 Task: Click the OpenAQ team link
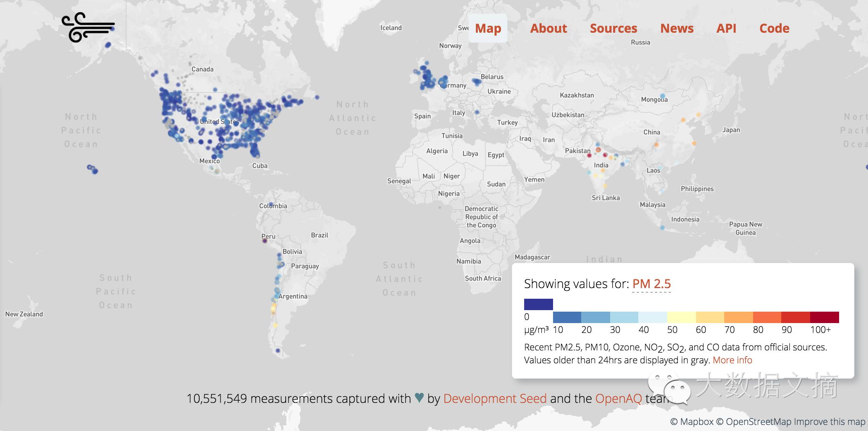[618, 398]
